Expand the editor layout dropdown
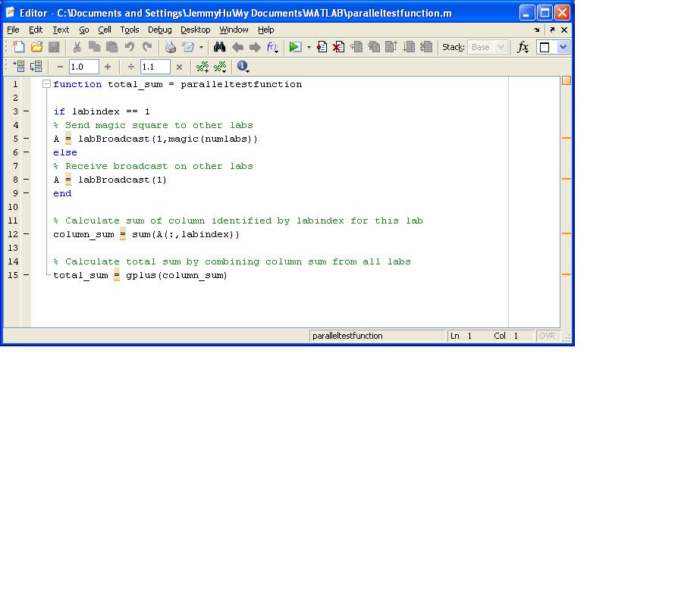 (563, 47)
